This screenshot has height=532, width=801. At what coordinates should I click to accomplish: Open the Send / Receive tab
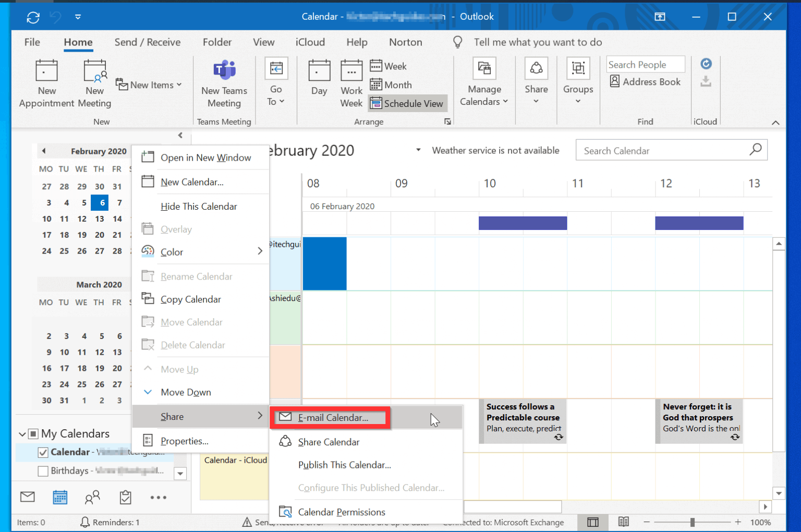tap(148, 42)
